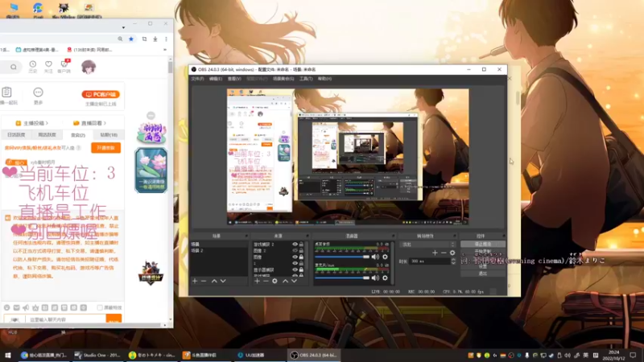Click the user avatar on the webpage

coord(89,67)
